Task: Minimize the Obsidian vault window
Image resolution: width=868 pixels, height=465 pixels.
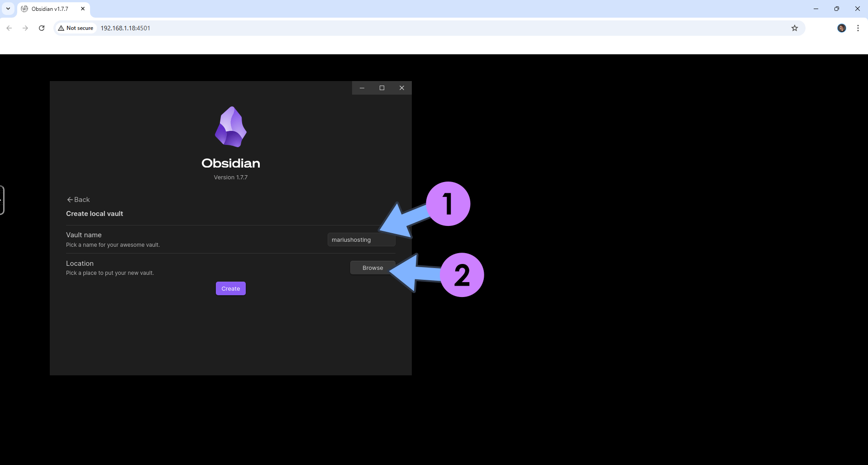Action: tap(362, 88)
